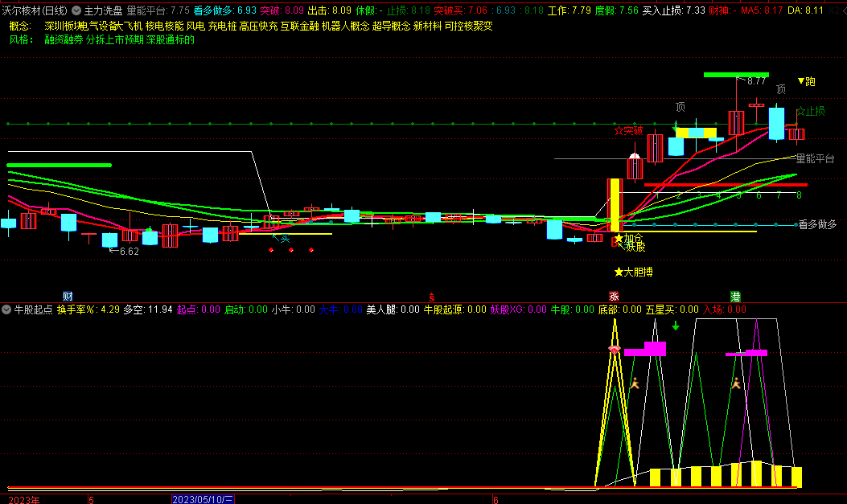The width and height of the screenshot is (847, 504).
Task: Click the 看多做多 line label on chart
Action: click(817, 224)
